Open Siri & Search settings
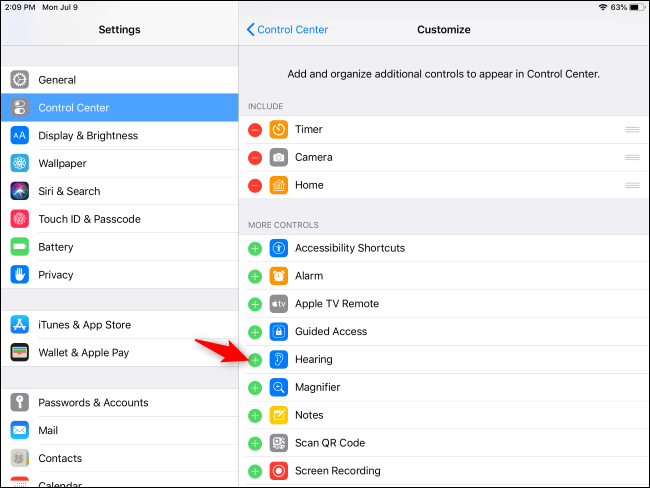Screen dimensions: 650x488 [x=69, y=191]
